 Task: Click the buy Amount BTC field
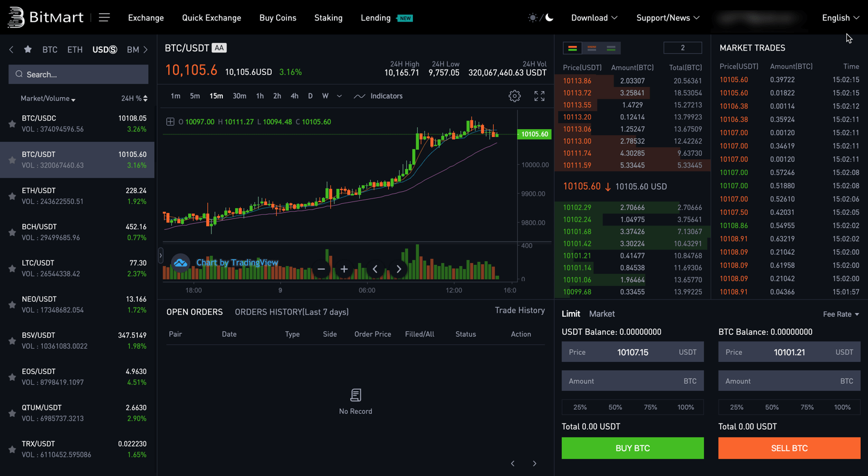point(633,381)
